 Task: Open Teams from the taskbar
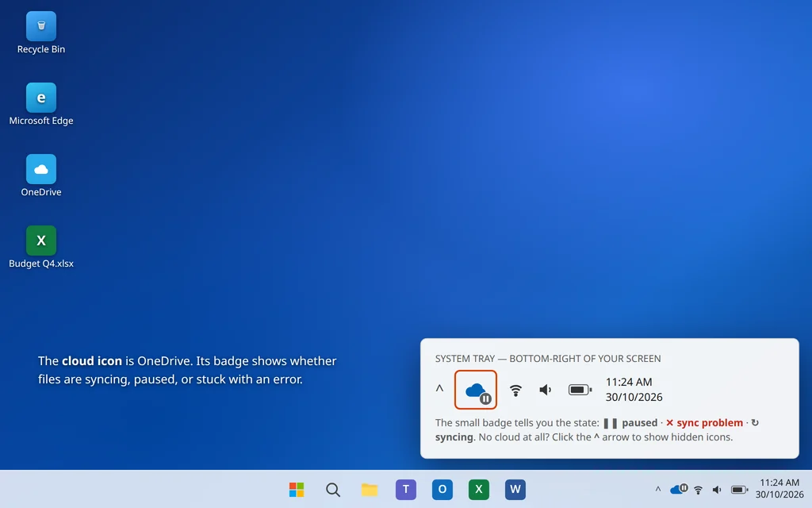coord(406,489)
